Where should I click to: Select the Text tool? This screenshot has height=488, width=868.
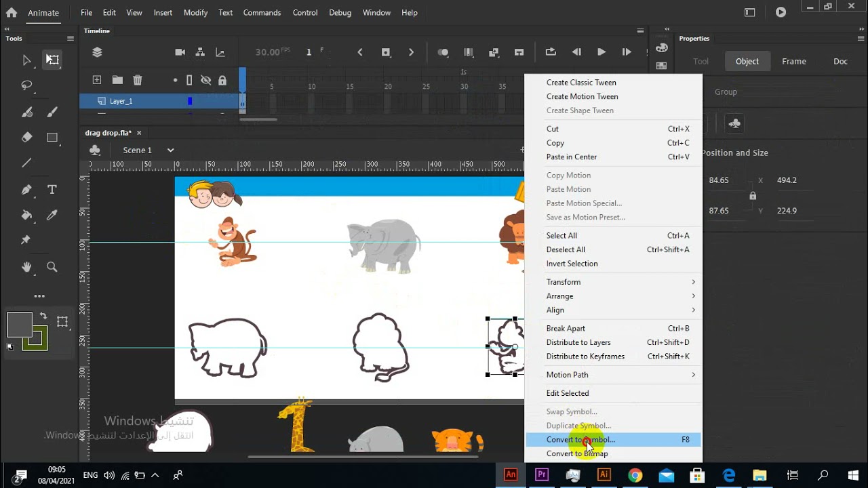coord(52,190)
